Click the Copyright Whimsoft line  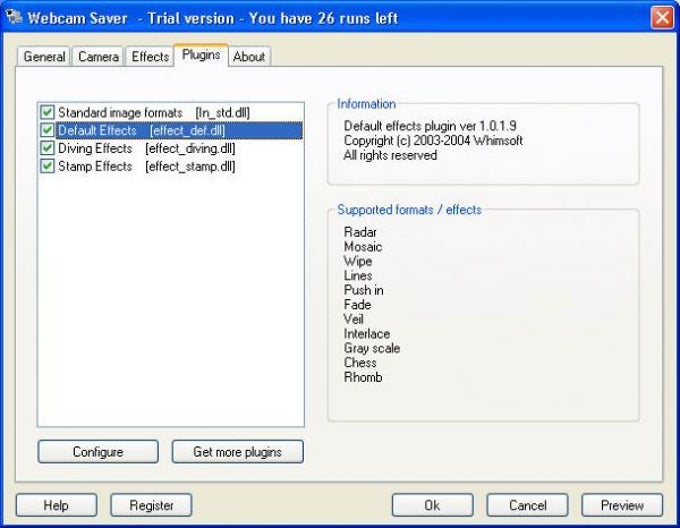pyautogui.click(x=433, y=140)
